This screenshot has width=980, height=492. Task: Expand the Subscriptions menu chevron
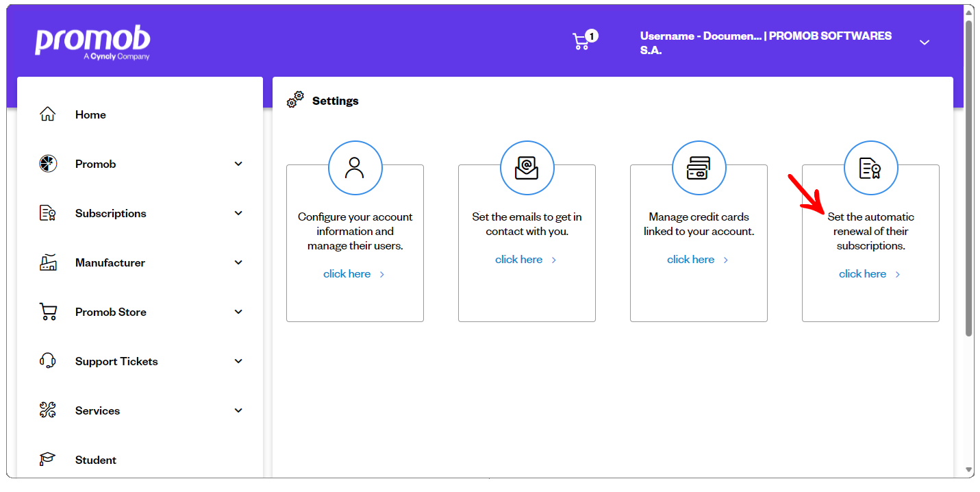(238, 213)
